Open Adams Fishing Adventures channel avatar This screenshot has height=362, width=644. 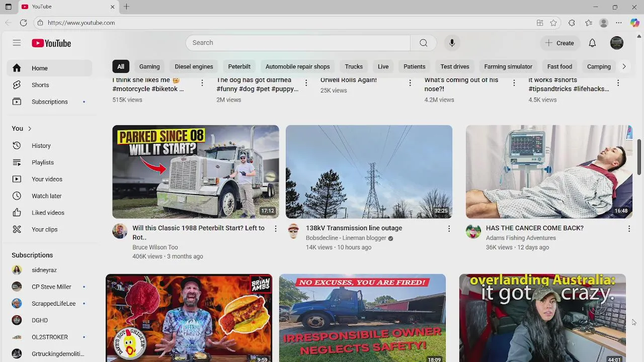[x=473, y=231]
